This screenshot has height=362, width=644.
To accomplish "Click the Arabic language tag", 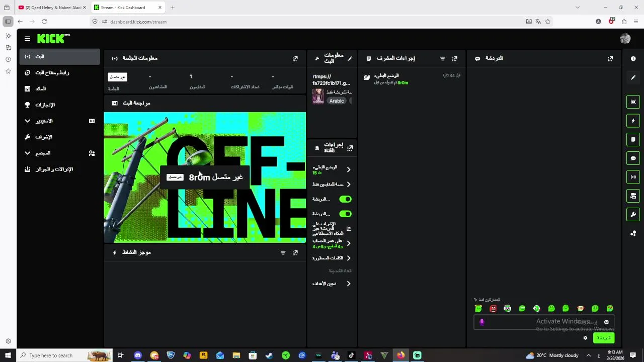I will [337, 101].
